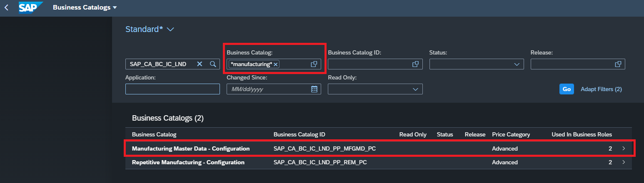The image size is (644, 183).
Task: Clear the SAP_CA_BC_IC_LND search text
Action: pyautogui.click(x=200, y=64)
